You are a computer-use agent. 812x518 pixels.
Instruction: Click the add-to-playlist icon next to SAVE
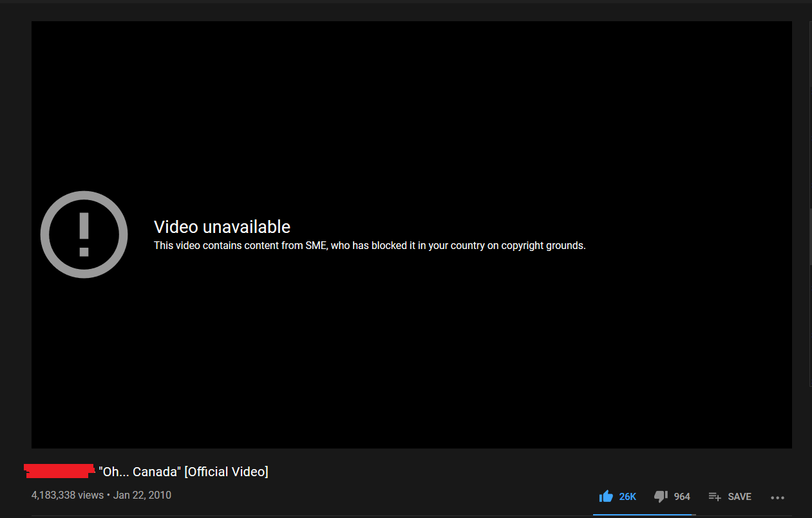tap(714, 496)
